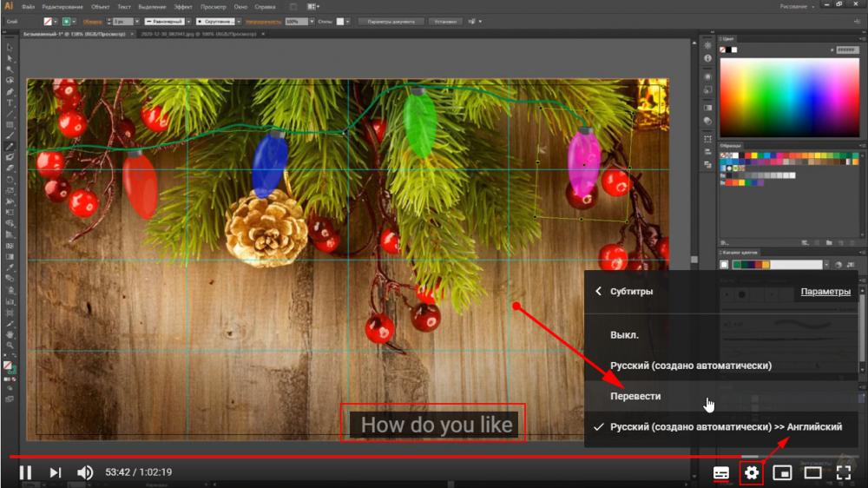Toggle the subtitles button in player

click(x=720, y=473)
